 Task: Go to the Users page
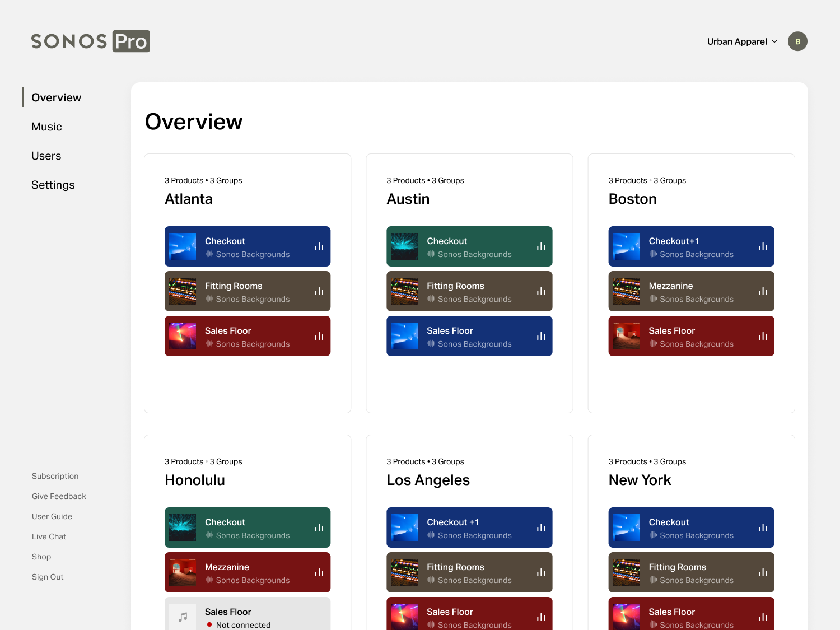point(46,156)
